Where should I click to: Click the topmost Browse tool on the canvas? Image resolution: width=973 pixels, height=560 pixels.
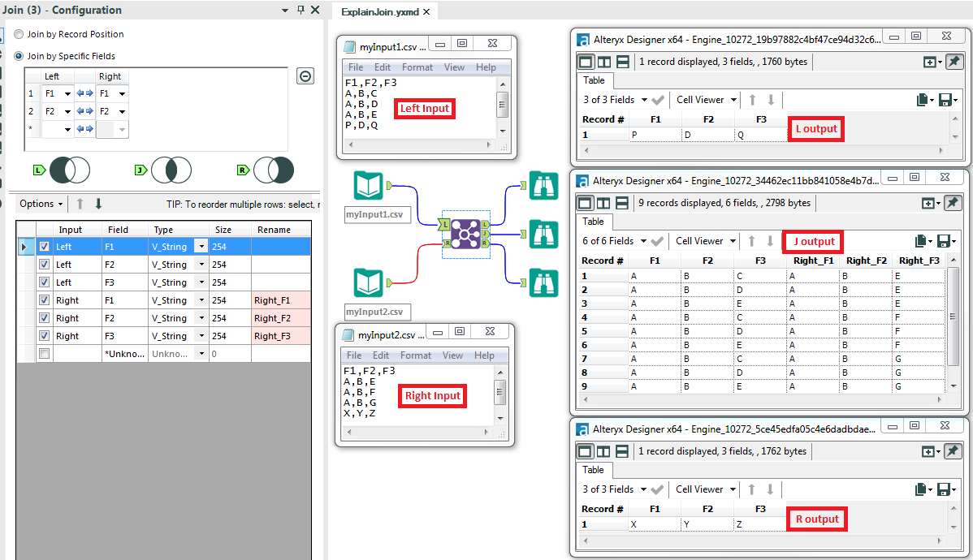click(544, 186)
